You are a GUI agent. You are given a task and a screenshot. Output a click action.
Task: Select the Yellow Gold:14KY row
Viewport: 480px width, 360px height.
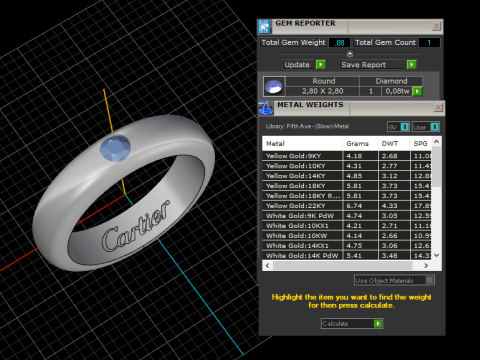(x=347, y=176)
